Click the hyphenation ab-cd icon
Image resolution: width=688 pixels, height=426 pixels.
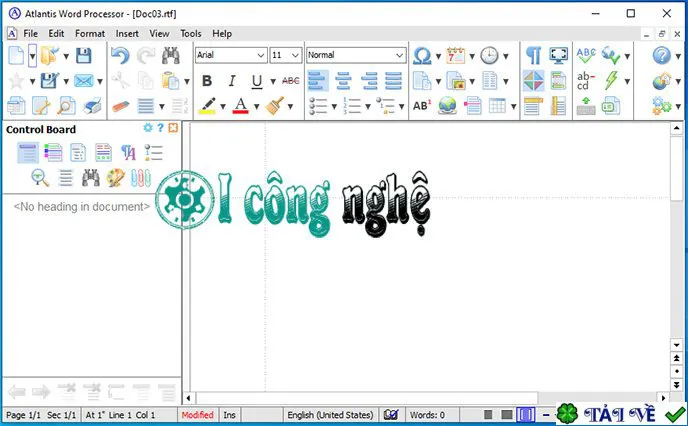586,81
